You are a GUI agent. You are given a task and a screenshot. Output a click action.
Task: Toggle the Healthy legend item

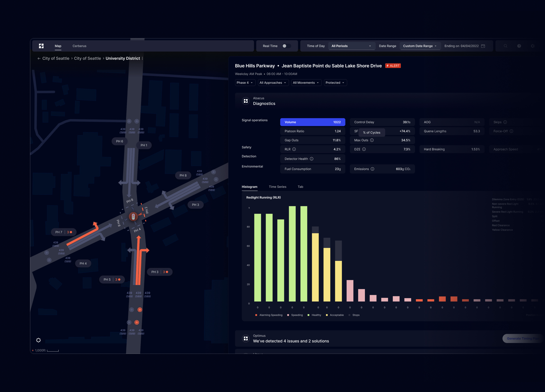314,315
